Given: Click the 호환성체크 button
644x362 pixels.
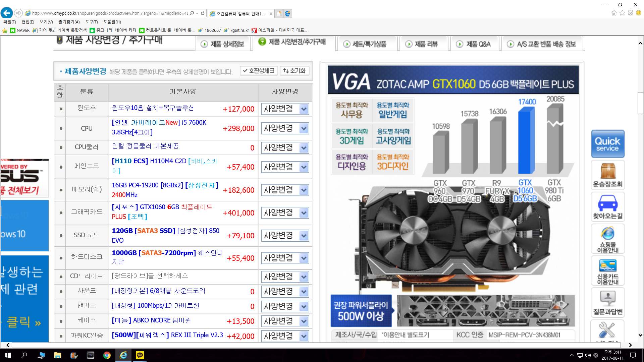Looking at the screenshot, I should 258,71.
